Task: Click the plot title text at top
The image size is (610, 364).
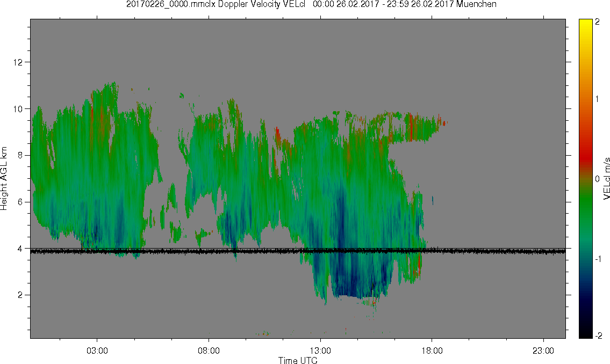Action: pos(311,4)
